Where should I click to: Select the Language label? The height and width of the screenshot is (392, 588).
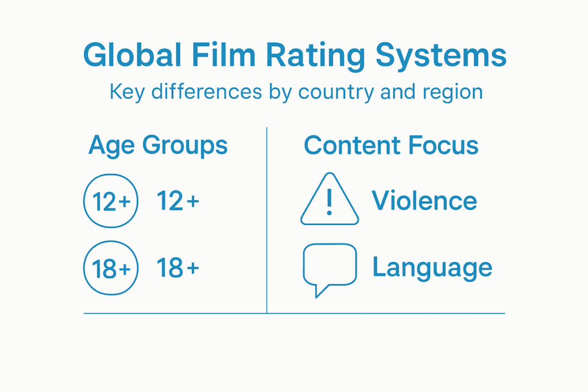(432, 268)
